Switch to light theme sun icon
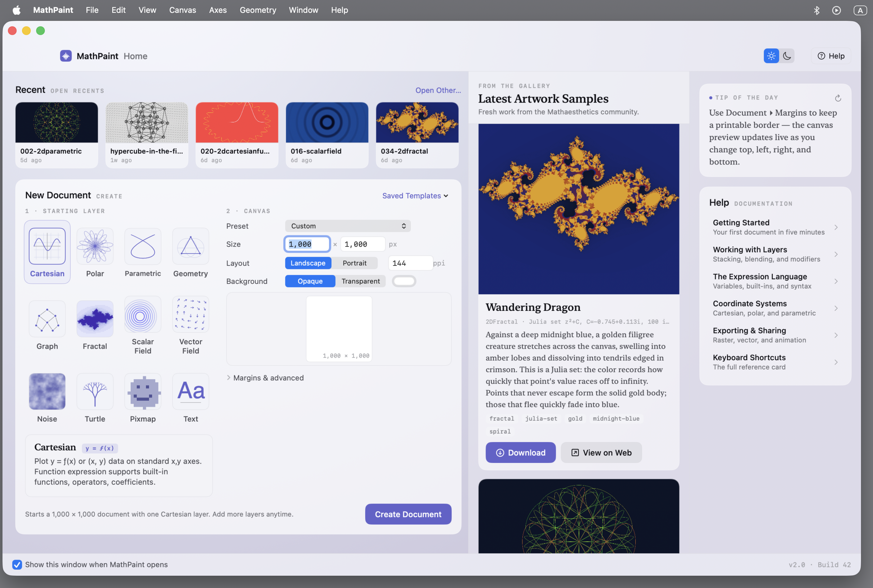The height and width of the screenshot is (588, 873). (x=771, y=56)
